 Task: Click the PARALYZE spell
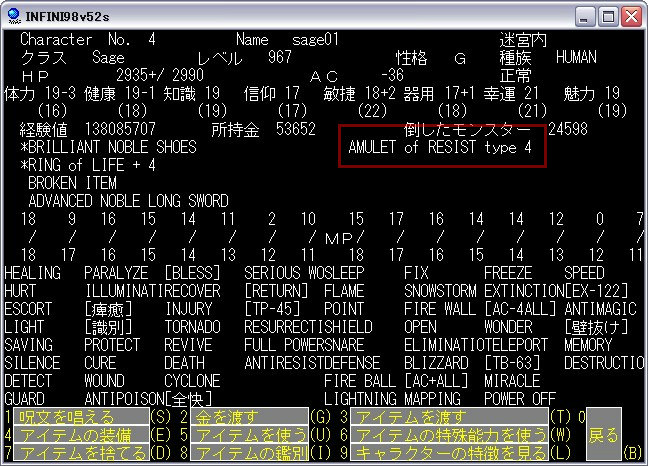[116, 273]
